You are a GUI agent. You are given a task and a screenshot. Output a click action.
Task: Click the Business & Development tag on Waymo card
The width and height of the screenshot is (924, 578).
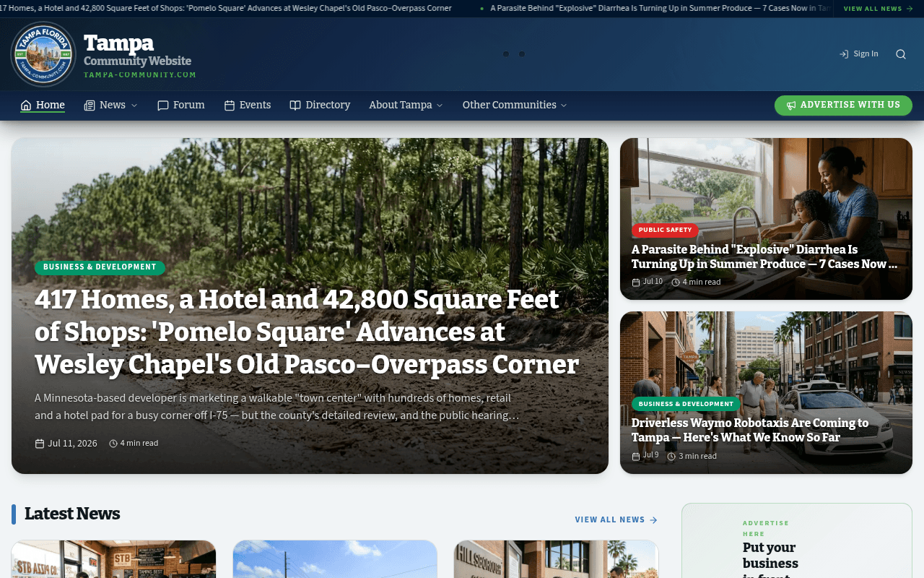point(686,404)
